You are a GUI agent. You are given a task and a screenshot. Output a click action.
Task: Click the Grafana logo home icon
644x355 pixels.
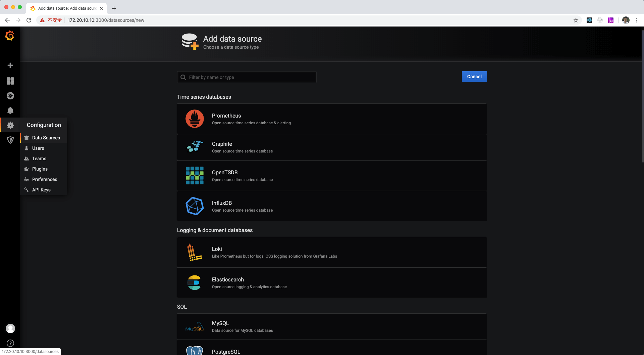[10, 36]
